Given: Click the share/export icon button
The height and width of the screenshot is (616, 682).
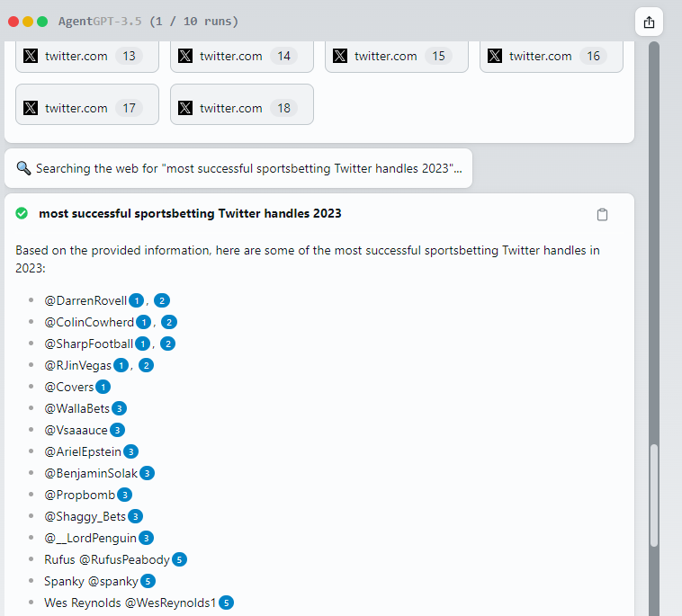Looking at the screenshot, I should coord(649,22).
